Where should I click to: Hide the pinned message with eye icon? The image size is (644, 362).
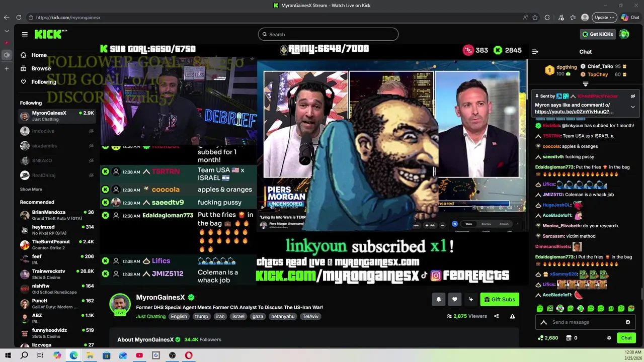pos(633,96)
